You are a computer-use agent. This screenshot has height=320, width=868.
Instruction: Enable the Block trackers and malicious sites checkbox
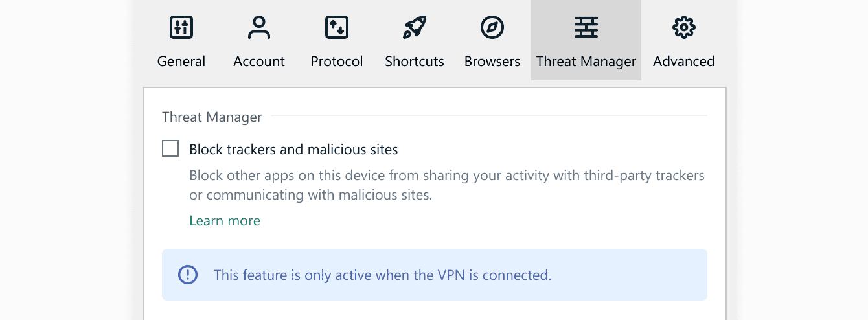[170, 149]
